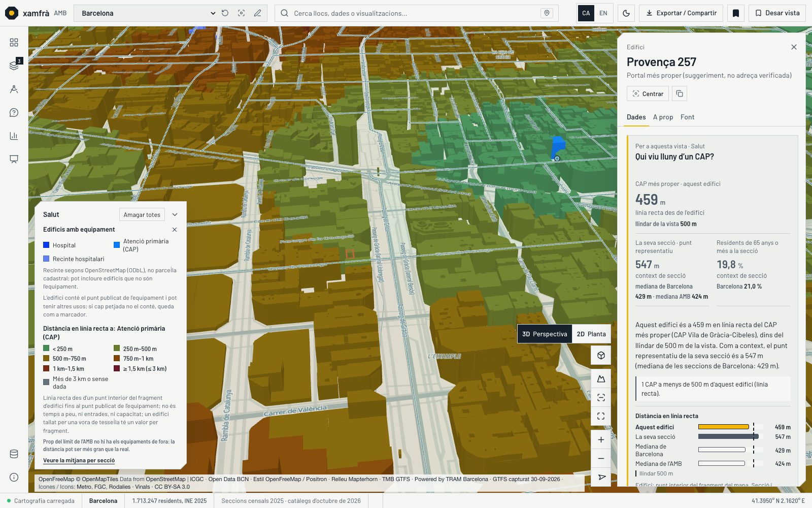This screenshot has height=508, width=812.
Task: Switch to the A prop tab
Action: [663, 117]
